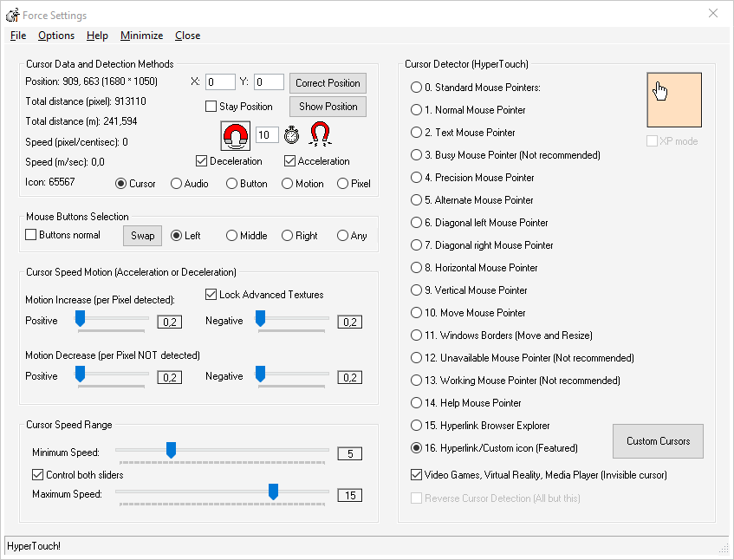The image size is (734, 560).
Task: Click the Swap mouse buttons button
Action: tap(142, 236)
